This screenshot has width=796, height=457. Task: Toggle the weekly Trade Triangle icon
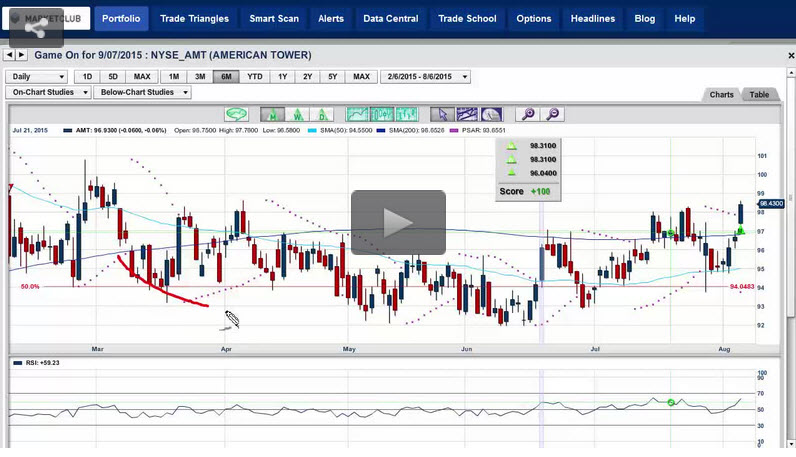297,114
